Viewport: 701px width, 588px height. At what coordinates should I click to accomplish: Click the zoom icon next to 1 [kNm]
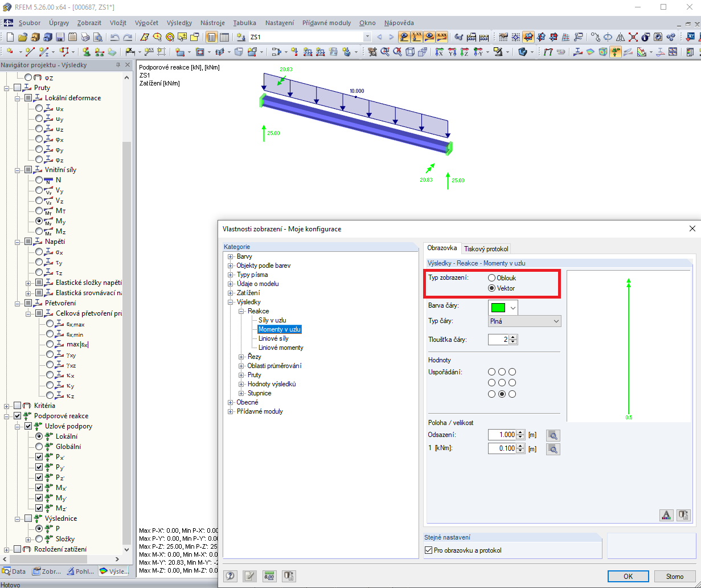point(553,449)
